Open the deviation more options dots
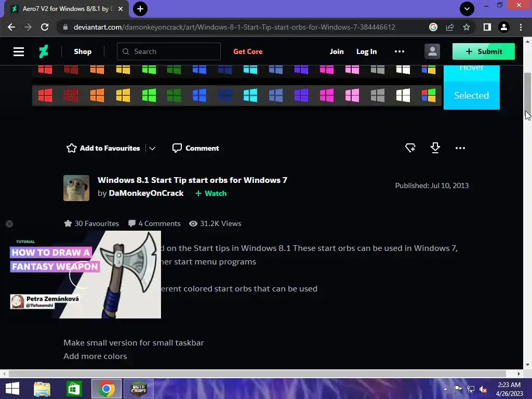Screen dimensions: 532x399 coord(460,148)
